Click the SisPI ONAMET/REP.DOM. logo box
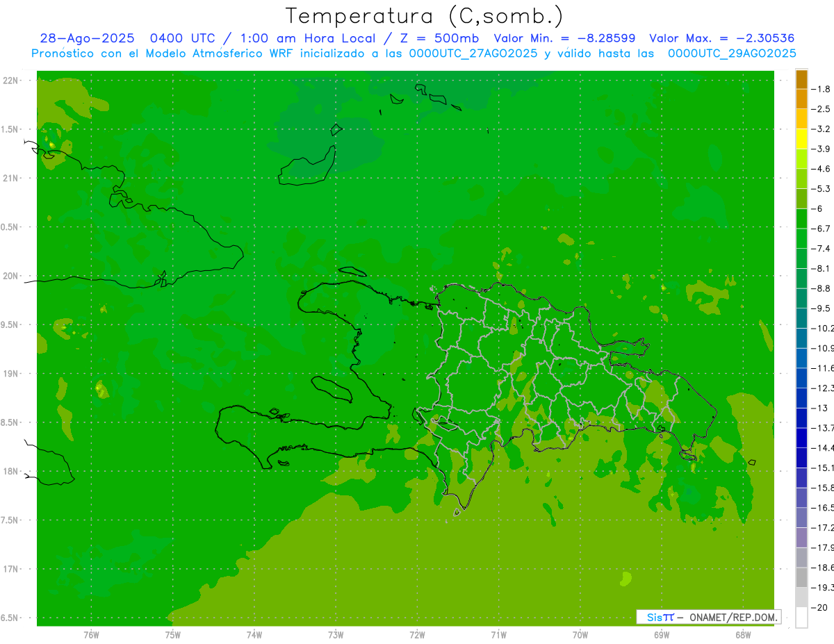 tap(708, 617)
